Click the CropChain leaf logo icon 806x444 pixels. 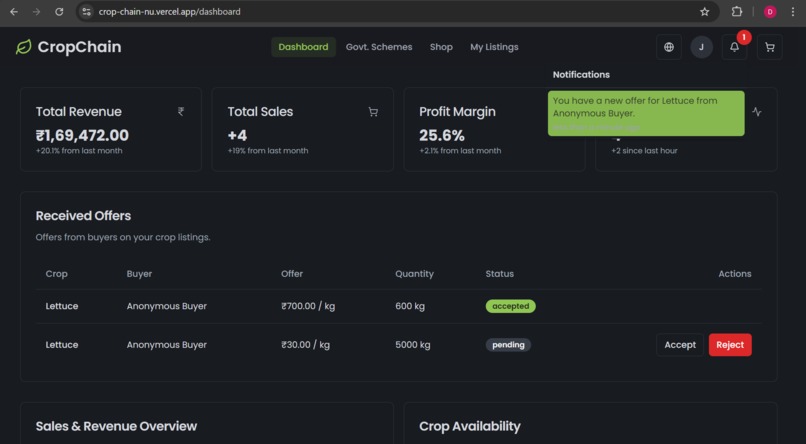(x=24, y=47)
